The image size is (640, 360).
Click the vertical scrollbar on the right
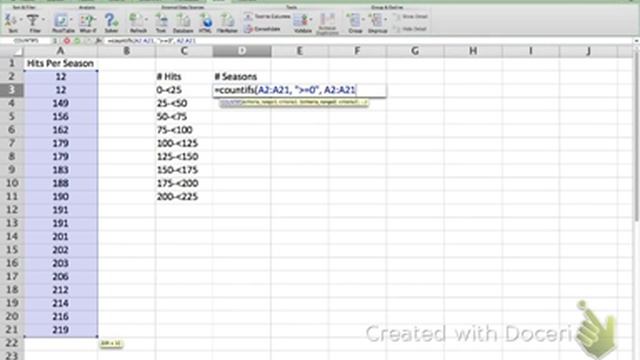coord(636,135)
